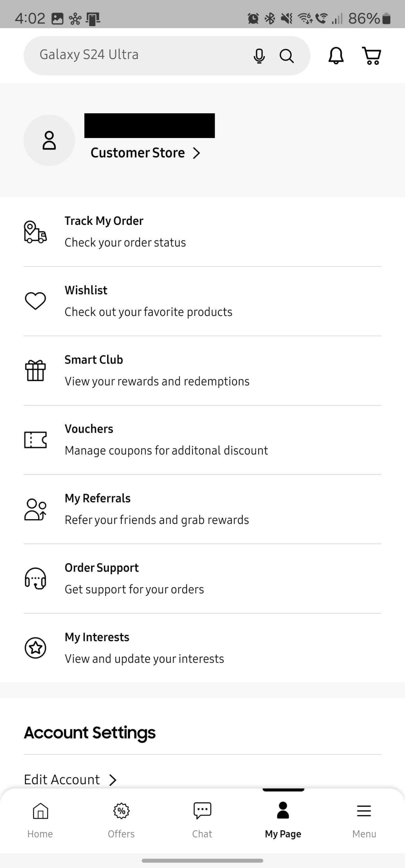
Task: Tap the microphone voice search icon
Action: 259,56
